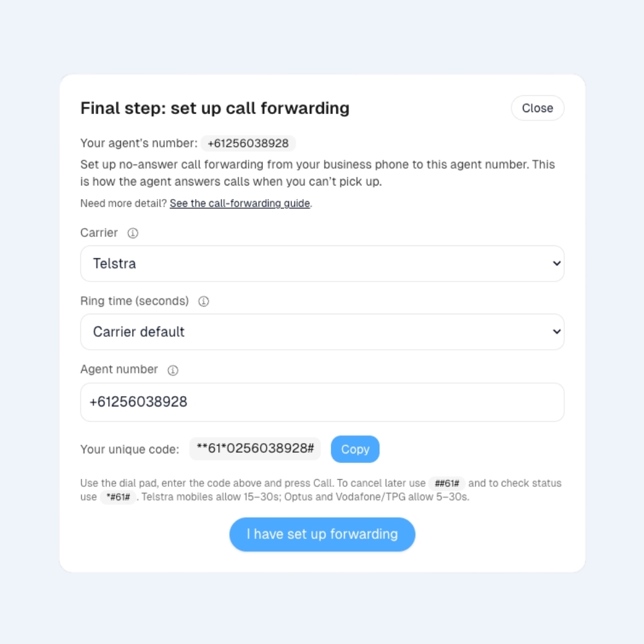Click the info icon next to Carrier
Image resolution: width=644 pixels, height=644 pixels.
pyautogui.click(x=133, y=233)
